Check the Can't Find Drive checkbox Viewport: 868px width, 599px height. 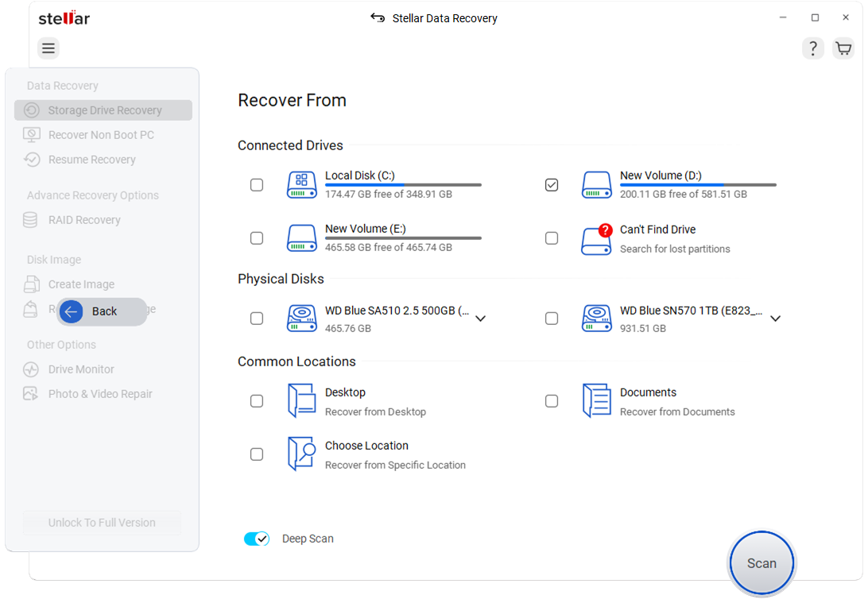pos(552,238)
